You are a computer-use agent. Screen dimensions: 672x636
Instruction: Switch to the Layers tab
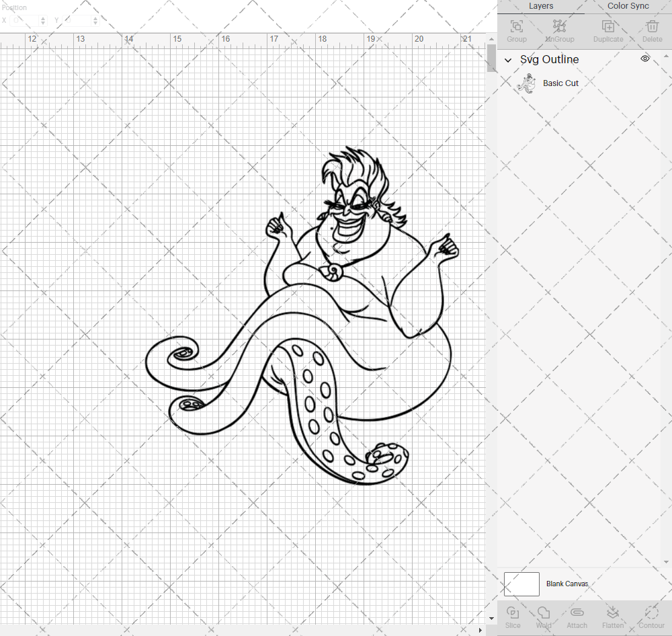[540, 6]
